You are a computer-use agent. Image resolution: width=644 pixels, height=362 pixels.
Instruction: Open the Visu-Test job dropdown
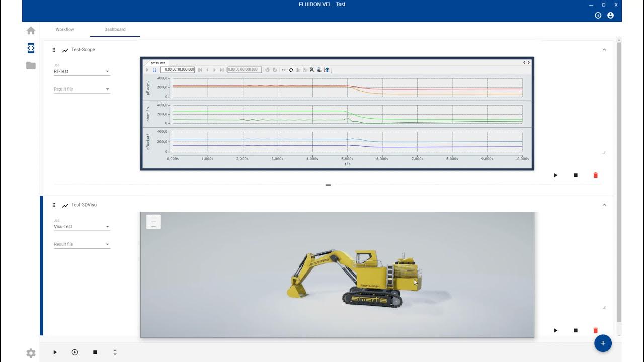[82, 227]
